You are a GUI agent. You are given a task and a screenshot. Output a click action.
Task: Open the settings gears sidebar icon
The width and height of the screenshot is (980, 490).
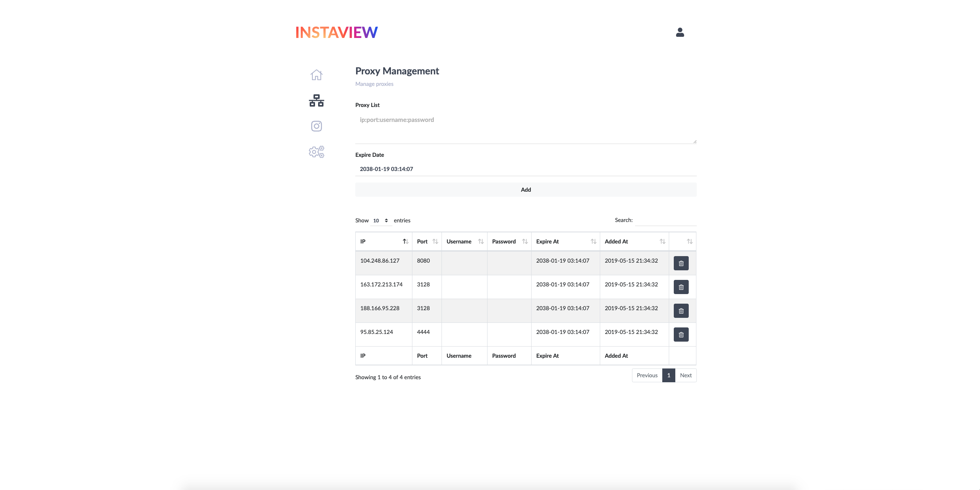[x=316, y=152]
